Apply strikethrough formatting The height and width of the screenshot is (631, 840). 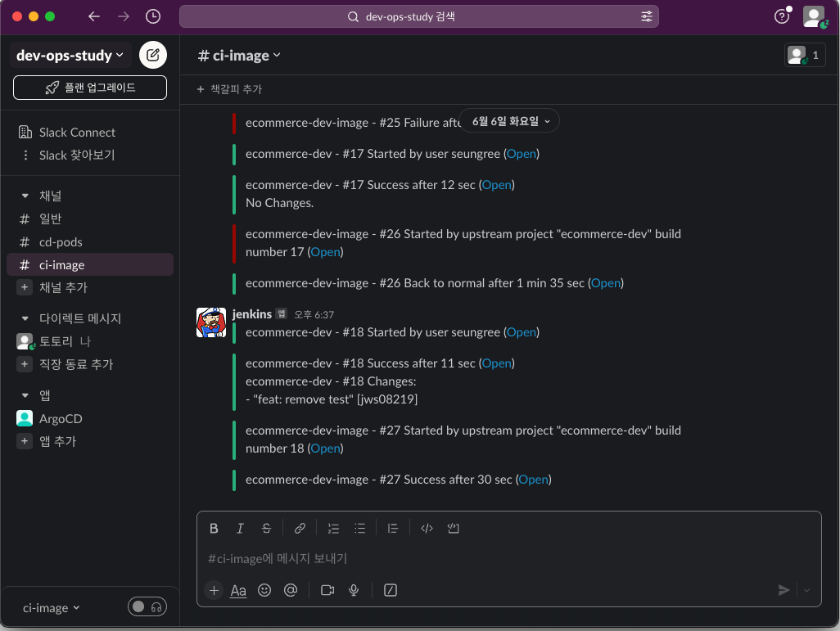coord(266,529)
